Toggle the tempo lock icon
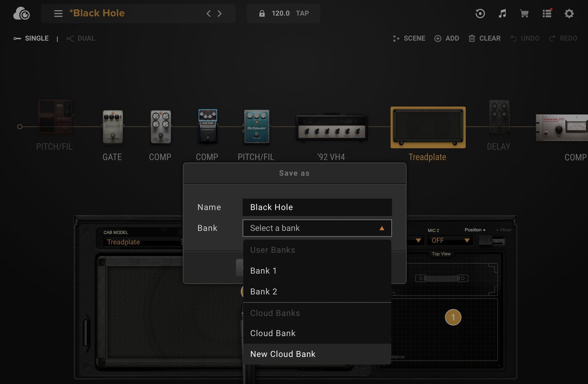 click(x=262, y=14)
